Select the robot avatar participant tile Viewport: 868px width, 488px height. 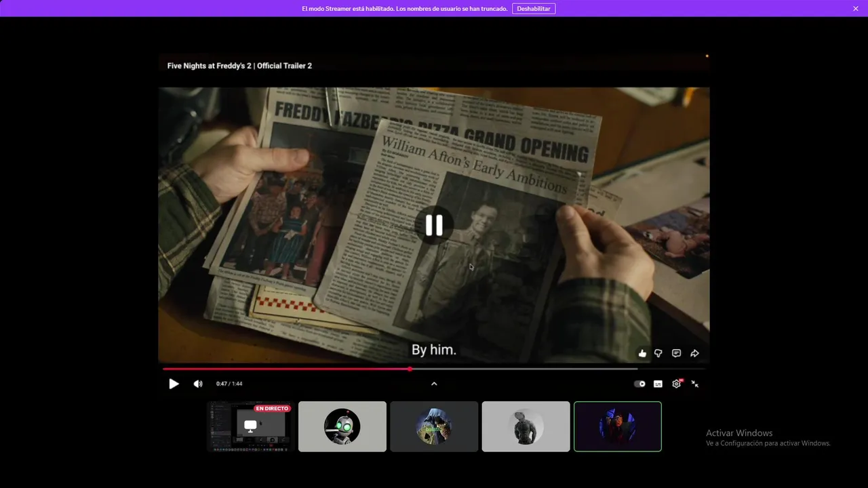[342, 426]
